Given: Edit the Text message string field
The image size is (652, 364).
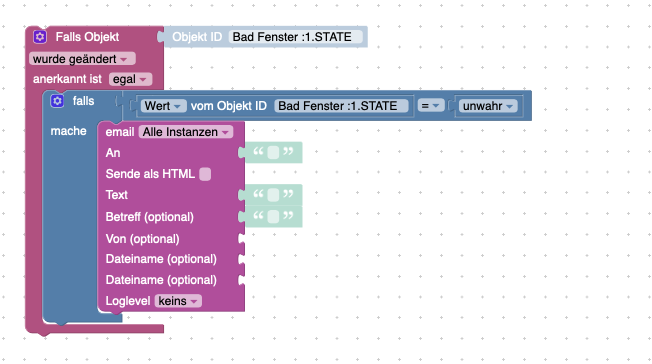Looking at the screenshot, I should [273, 195].
